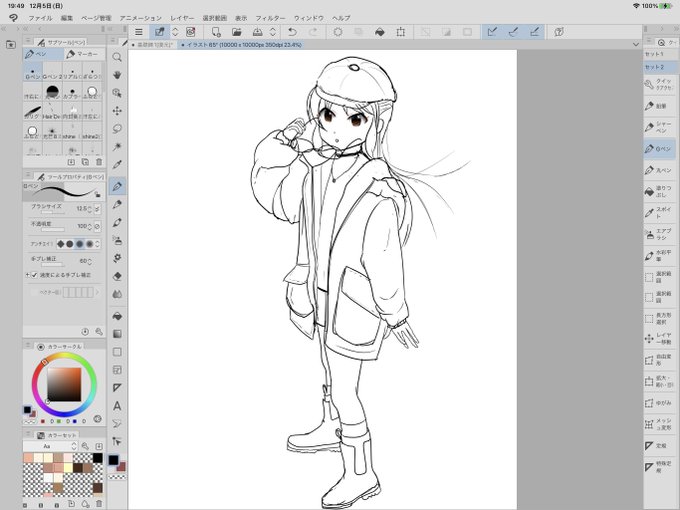Adjust the 手ブレ補正 stepper arrows

coord(90,261)
